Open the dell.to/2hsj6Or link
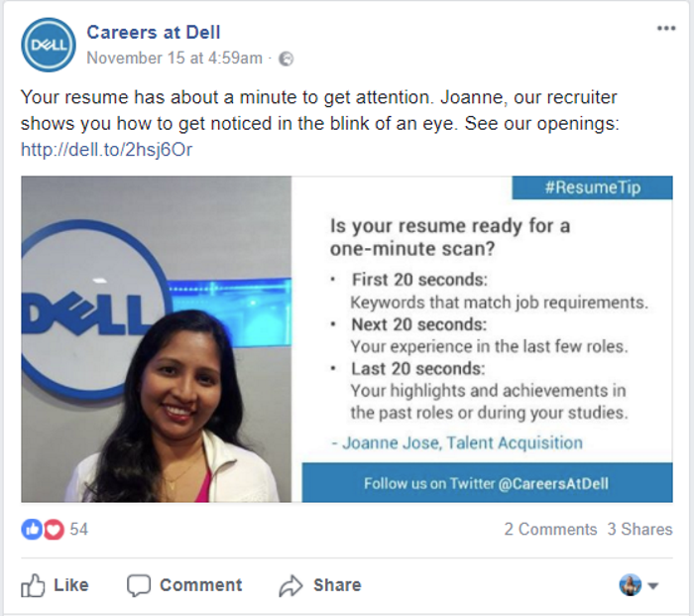This screenshot has width=694, height=616. click(107, 150)
